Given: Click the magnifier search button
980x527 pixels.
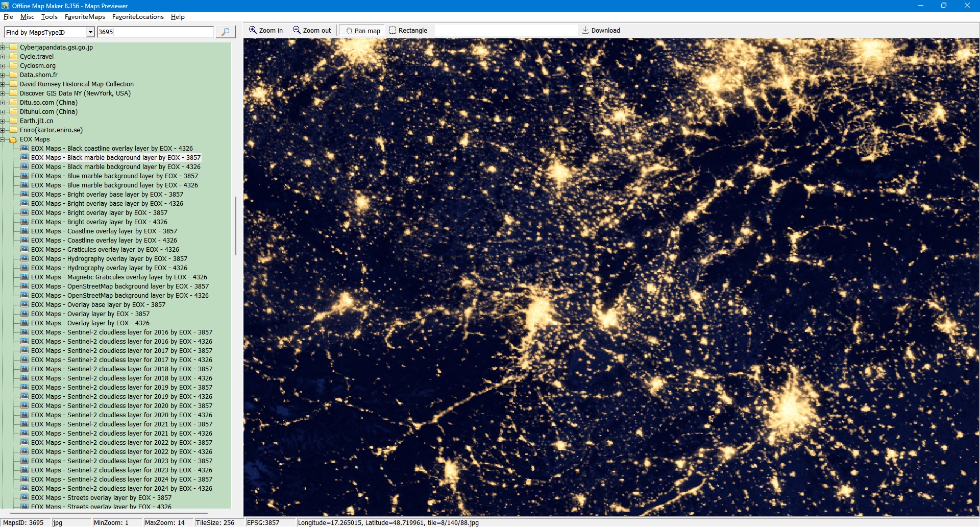Looking at the screenshot, I should pos(225,32).
